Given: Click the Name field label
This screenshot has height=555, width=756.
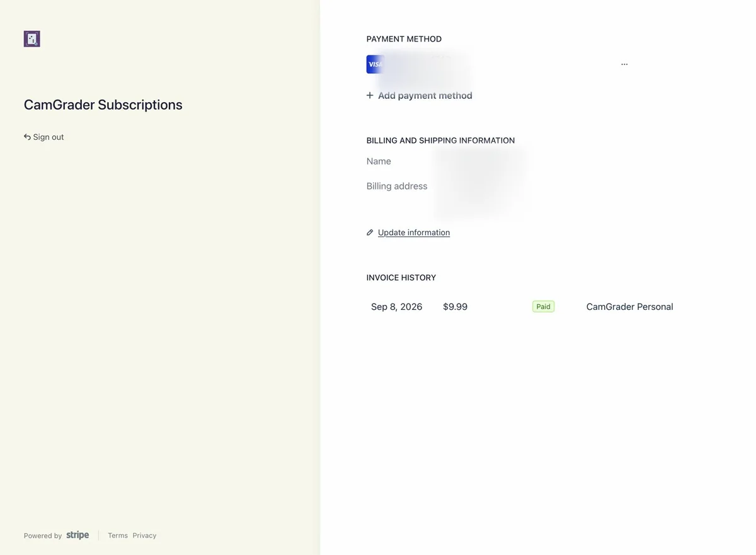Looking at the screenshot, I should point(379,161).
